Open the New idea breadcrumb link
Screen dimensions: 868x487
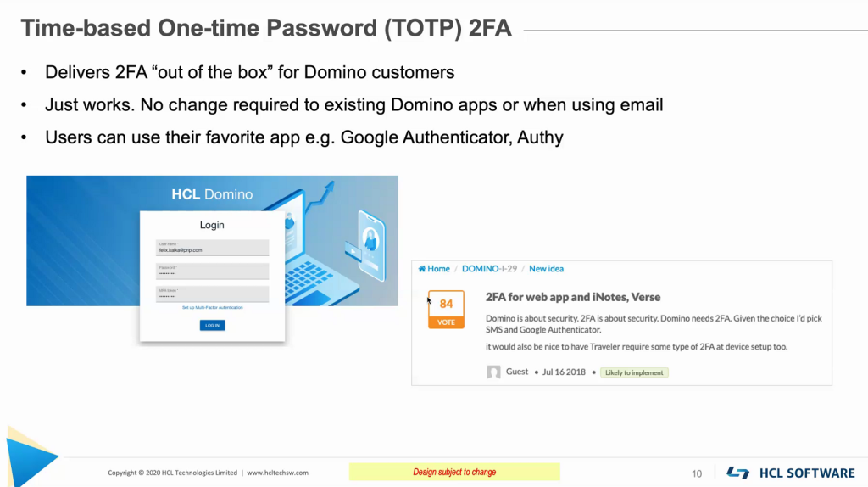546,269
